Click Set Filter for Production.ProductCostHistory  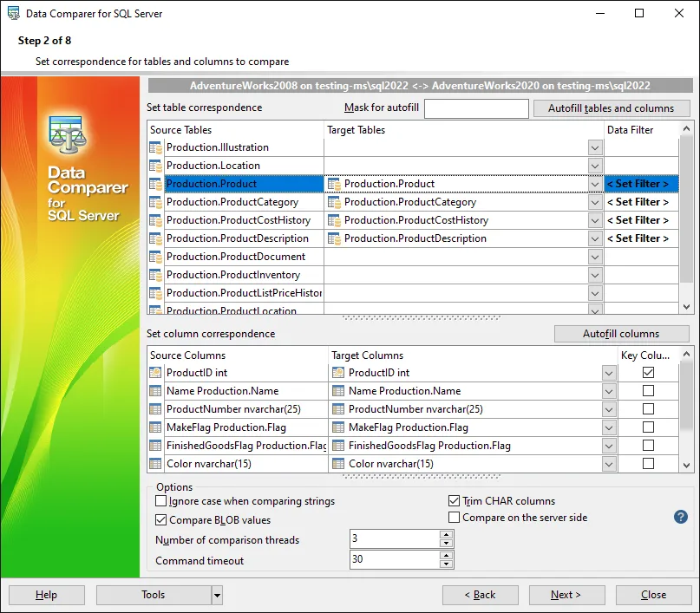[x=638, y=220]
